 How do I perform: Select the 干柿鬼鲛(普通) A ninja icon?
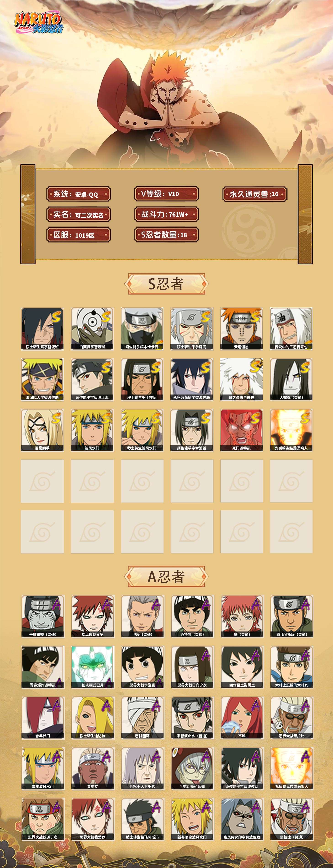pyautogui.click(x=42, y=616)
